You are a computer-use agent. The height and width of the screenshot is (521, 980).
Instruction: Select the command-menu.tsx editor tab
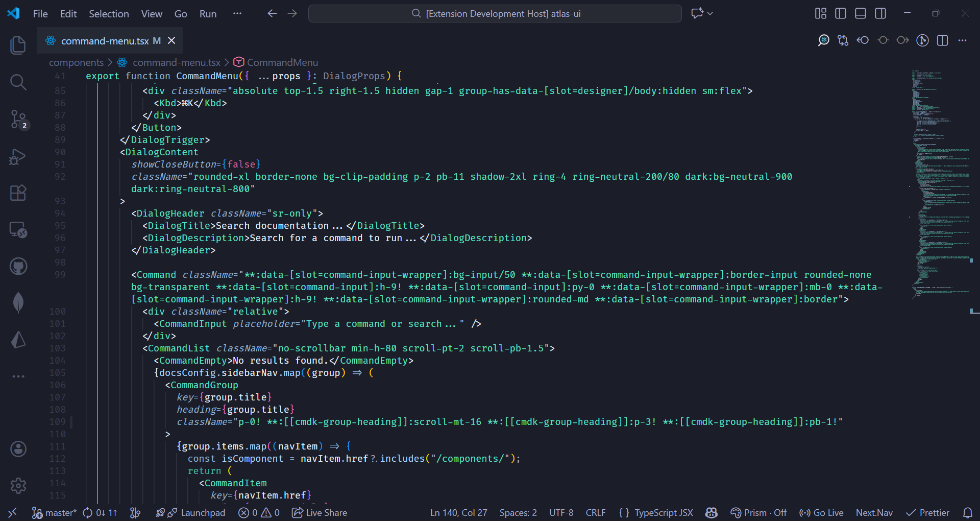pos(105,41)
